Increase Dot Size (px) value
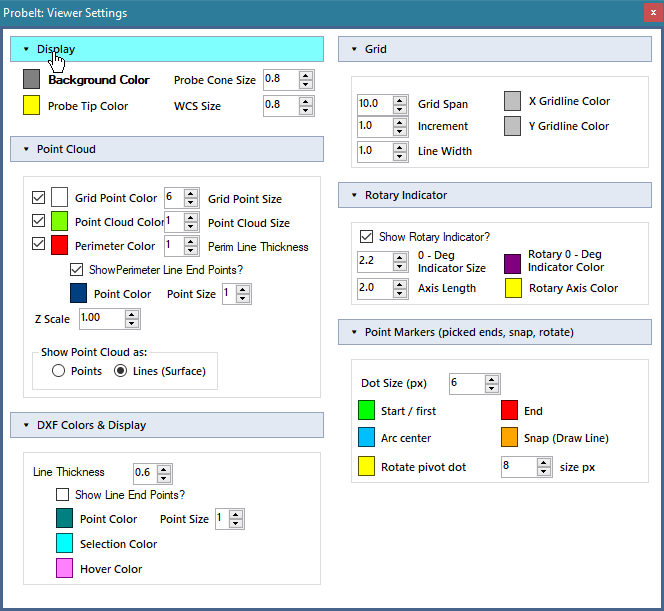This screenshot has width=664, height=611. pyautogui.click(x=492, y=379)
